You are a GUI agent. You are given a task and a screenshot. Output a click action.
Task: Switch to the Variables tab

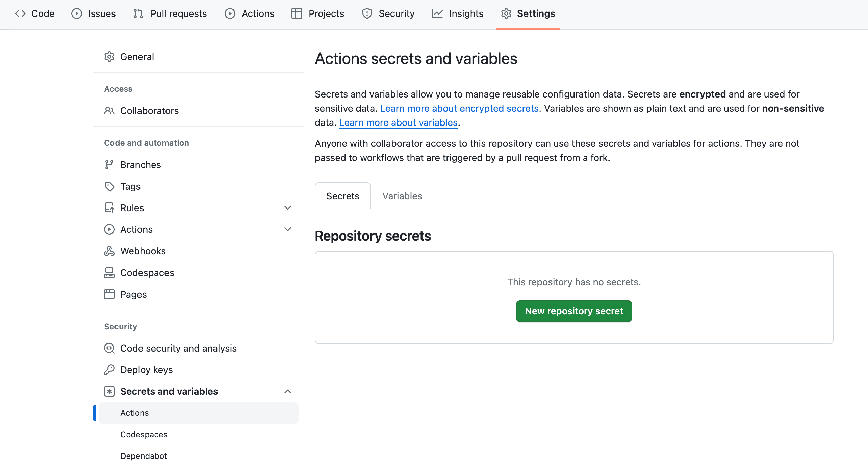click(402, 196)
